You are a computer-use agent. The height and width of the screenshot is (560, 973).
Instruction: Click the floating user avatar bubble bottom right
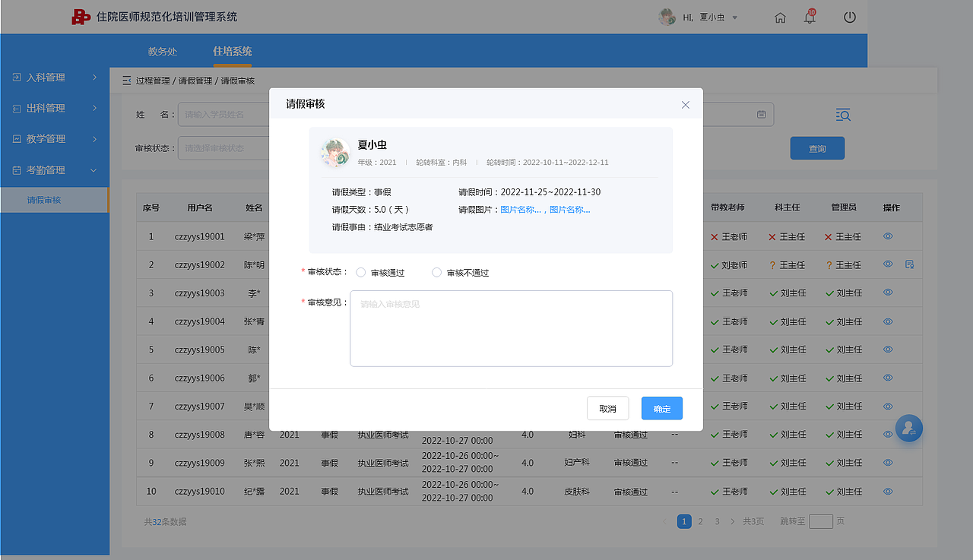click(909, 428)
